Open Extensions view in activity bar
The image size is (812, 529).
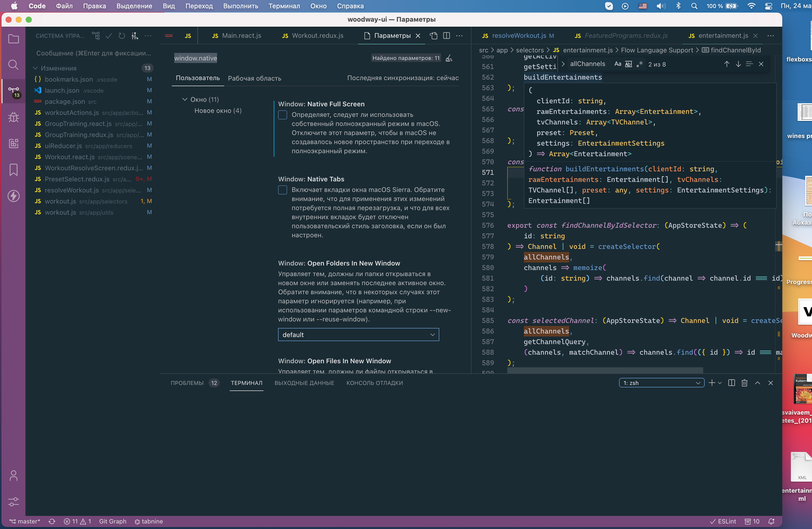tap(13, 143)
